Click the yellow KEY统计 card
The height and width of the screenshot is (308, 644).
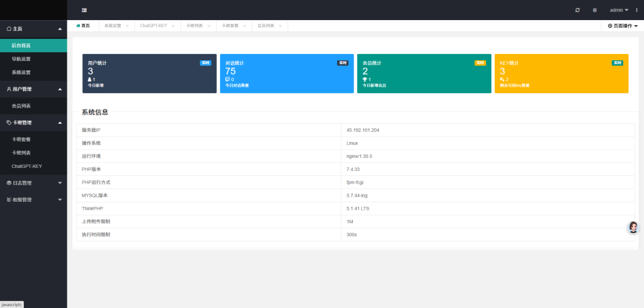click(x=562, y=74)
